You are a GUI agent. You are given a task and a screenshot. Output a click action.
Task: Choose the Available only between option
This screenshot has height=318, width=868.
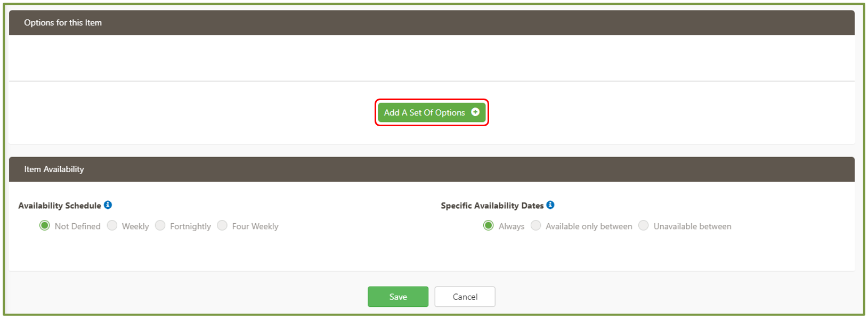point(536,226)
